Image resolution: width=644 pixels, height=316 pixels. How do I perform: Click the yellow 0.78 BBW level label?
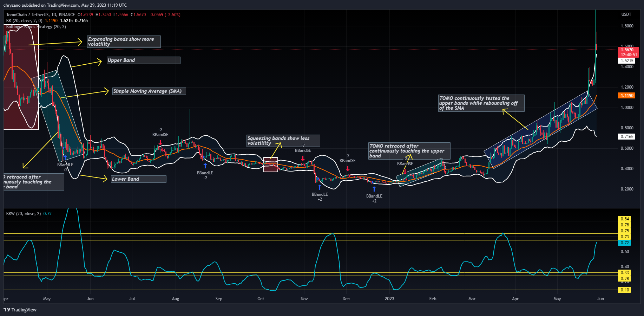pyautogui.click(x=625, y=225)
